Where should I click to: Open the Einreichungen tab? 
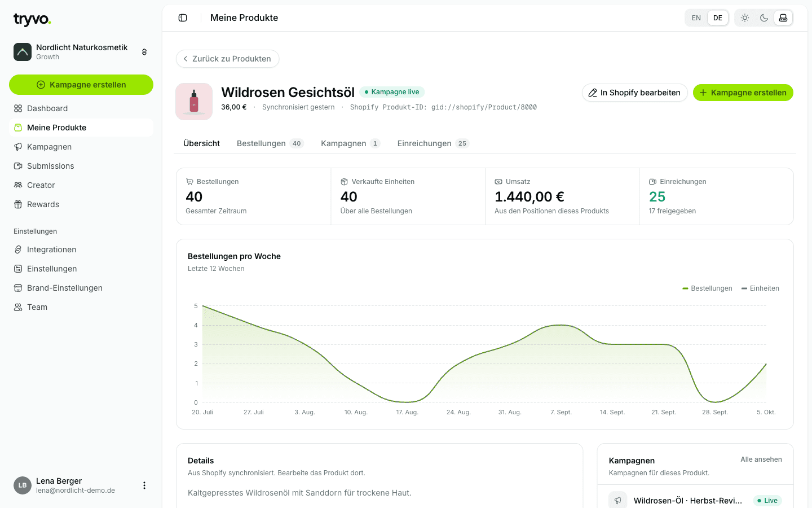(433, 143)
